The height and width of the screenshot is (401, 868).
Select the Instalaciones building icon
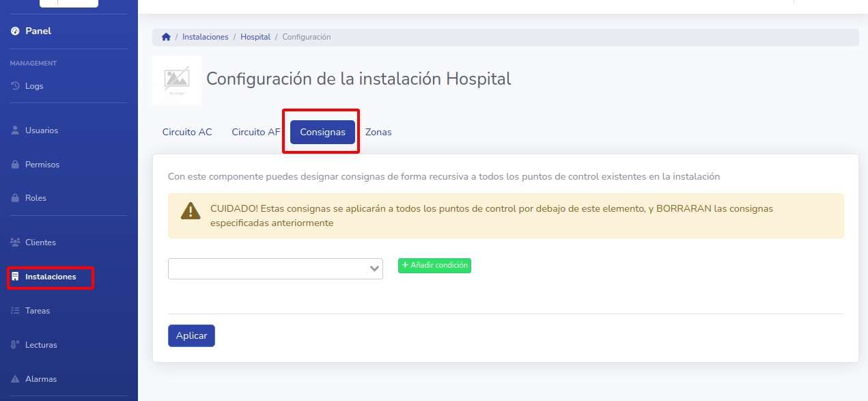point(15,277)
